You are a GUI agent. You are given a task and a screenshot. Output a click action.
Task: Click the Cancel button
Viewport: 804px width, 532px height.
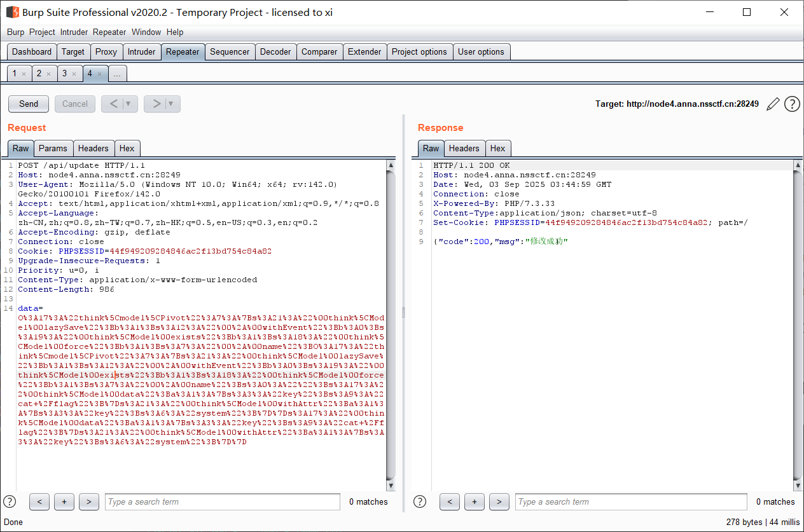tap(75, 104)
